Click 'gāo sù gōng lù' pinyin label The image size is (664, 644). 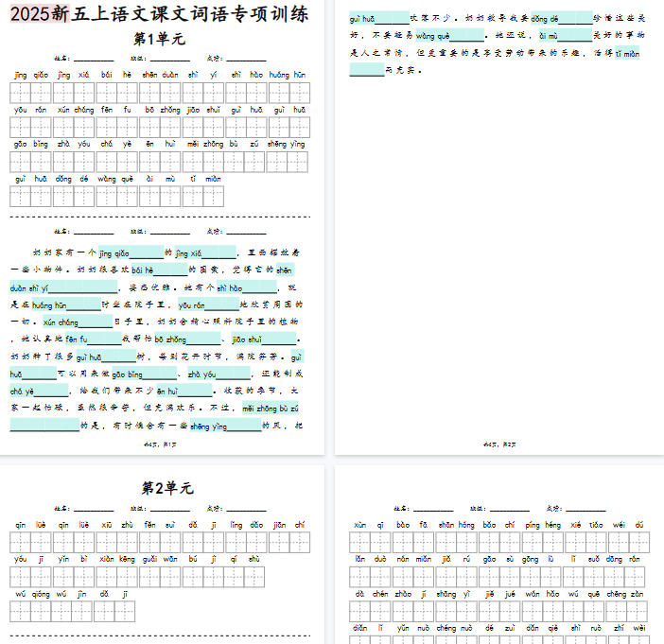tap(519, 559)
